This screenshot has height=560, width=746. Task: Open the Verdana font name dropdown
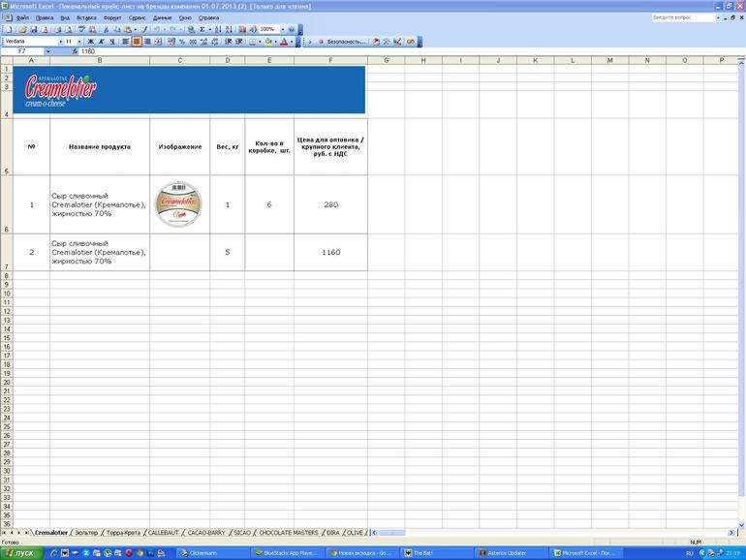[60, 42]
